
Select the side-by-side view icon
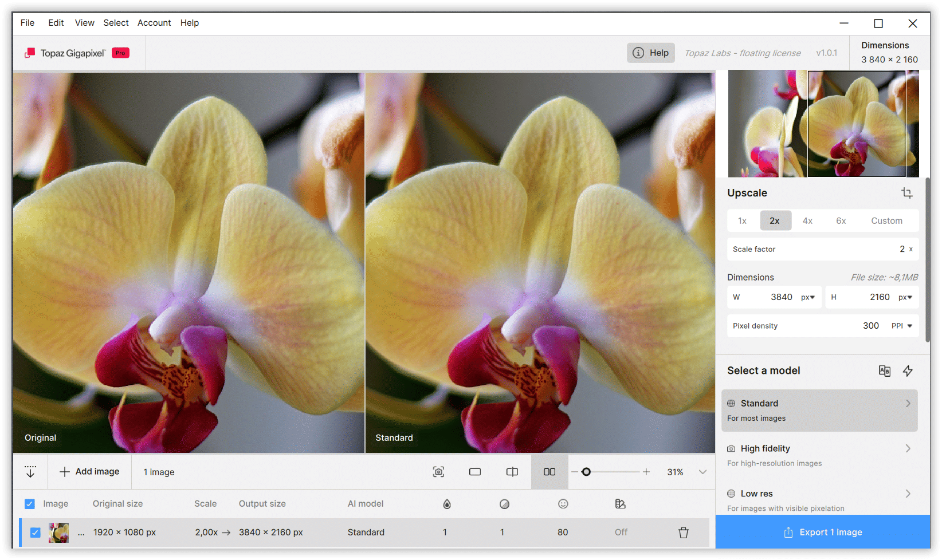click(x=549, y=472)
